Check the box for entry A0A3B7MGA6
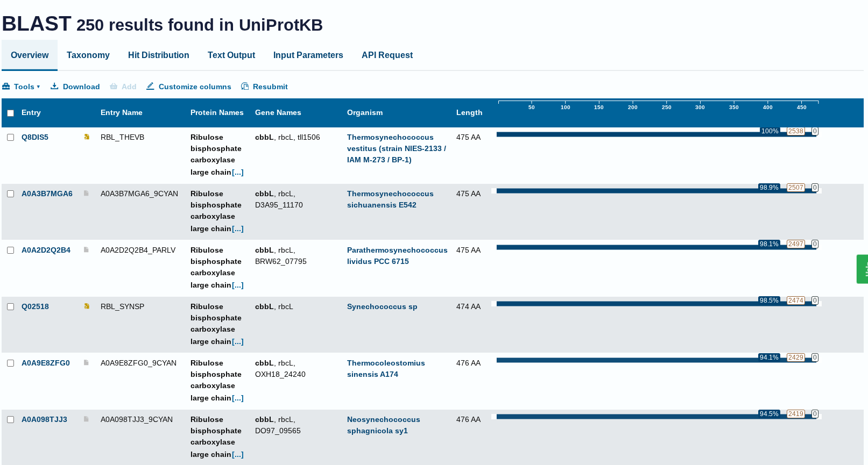The image size is (868, 465). tap(10, 194)
